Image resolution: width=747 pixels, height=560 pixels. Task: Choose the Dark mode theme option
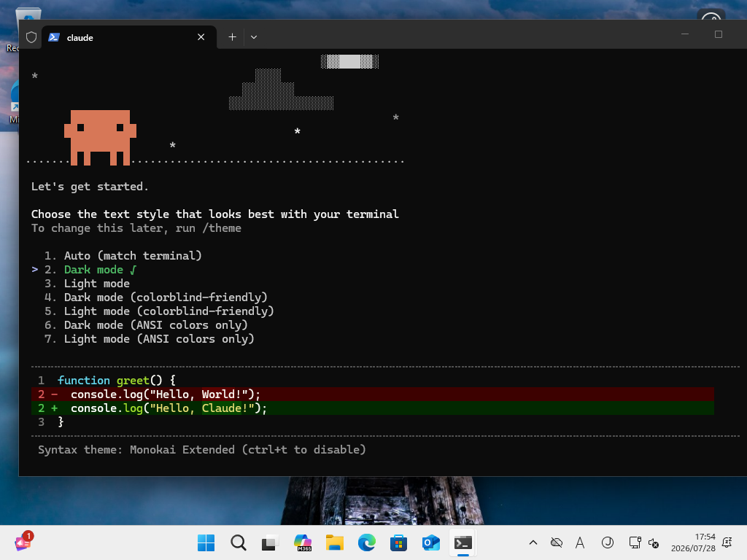pos(90,270)
